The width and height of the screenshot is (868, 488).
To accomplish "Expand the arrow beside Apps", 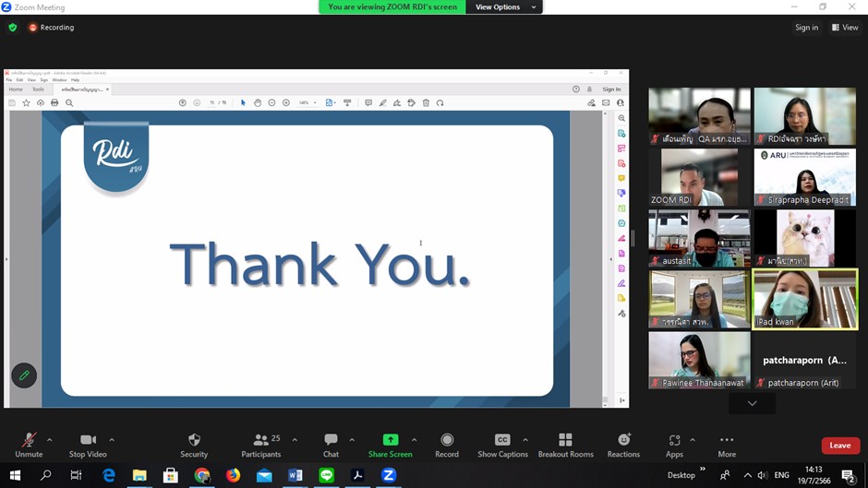I will [x=692, y=440].
